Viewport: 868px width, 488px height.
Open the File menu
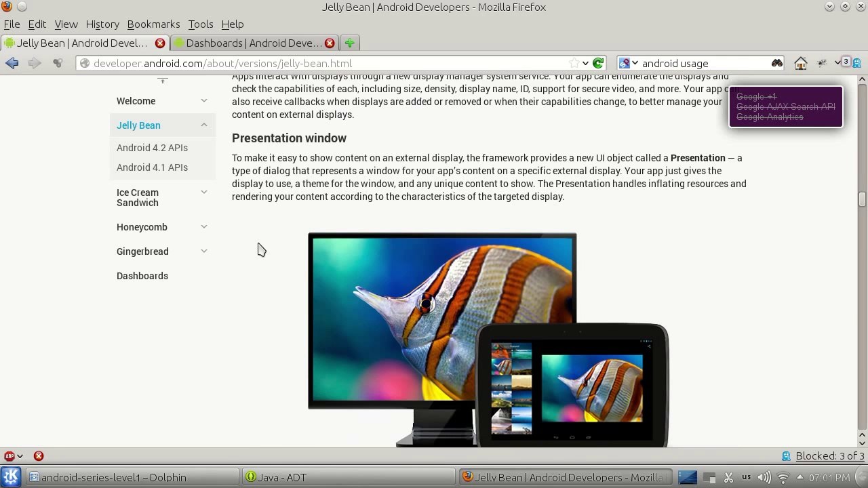[x=12, y=24]
